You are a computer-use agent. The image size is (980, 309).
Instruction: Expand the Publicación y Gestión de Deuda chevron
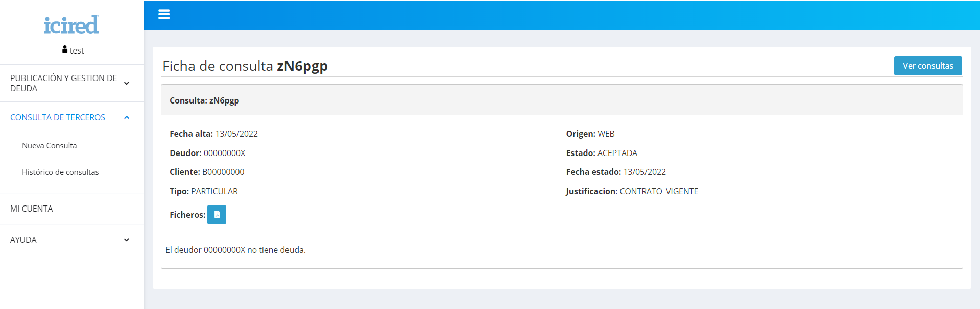click(127, 83)
